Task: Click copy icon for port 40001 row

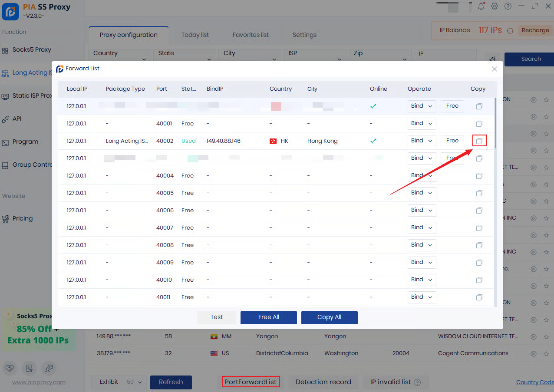Action: click(479, 124)
